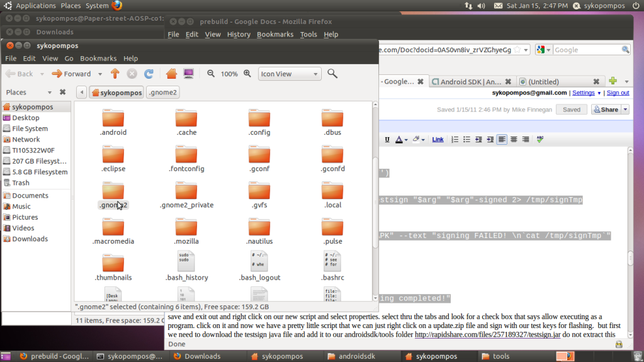Open the .config folder
644x362 pixels.
tap(259, 122)
